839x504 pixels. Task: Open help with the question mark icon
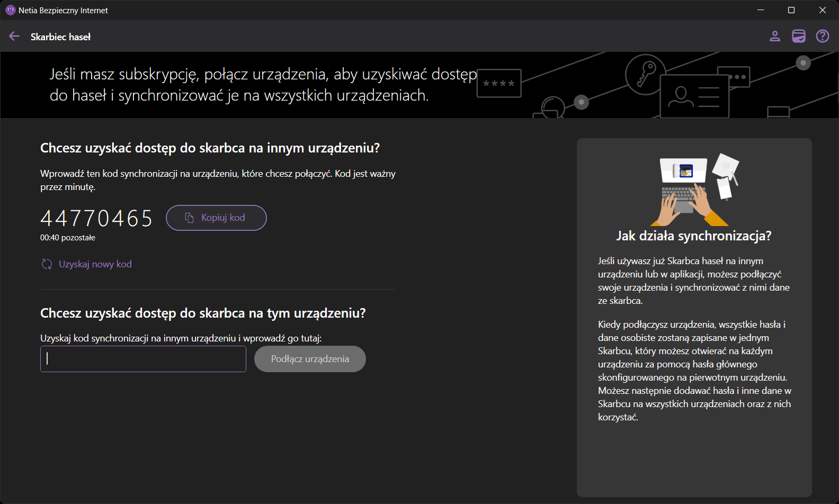point(822,36)
